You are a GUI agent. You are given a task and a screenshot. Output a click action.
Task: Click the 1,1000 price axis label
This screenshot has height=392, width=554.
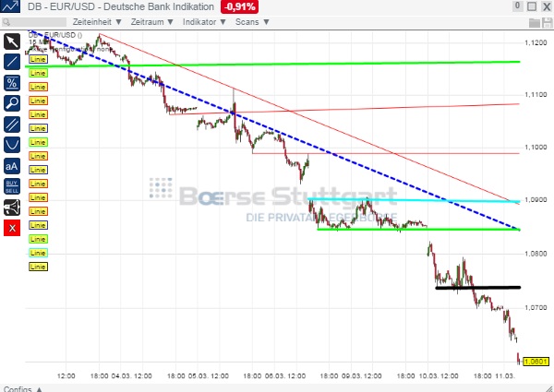(x=536, y=148)
